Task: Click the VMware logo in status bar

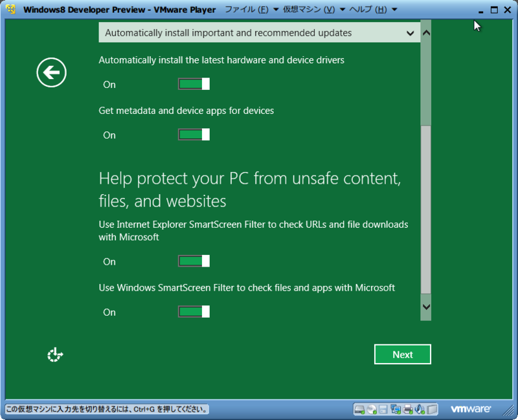Action: point(471,409)
